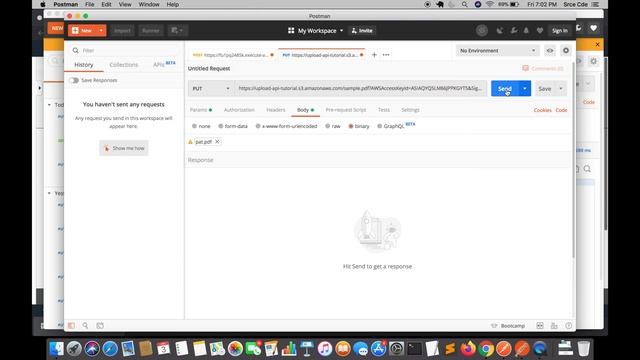Open the wrench settings icon
640x360 pixels.
click(x=513, y=31)
